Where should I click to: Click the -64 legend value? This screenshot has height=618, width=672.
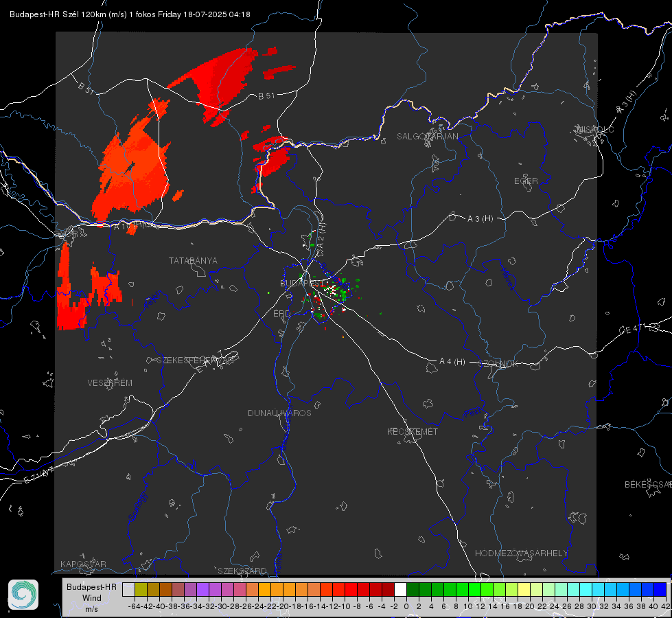point(135,606)
